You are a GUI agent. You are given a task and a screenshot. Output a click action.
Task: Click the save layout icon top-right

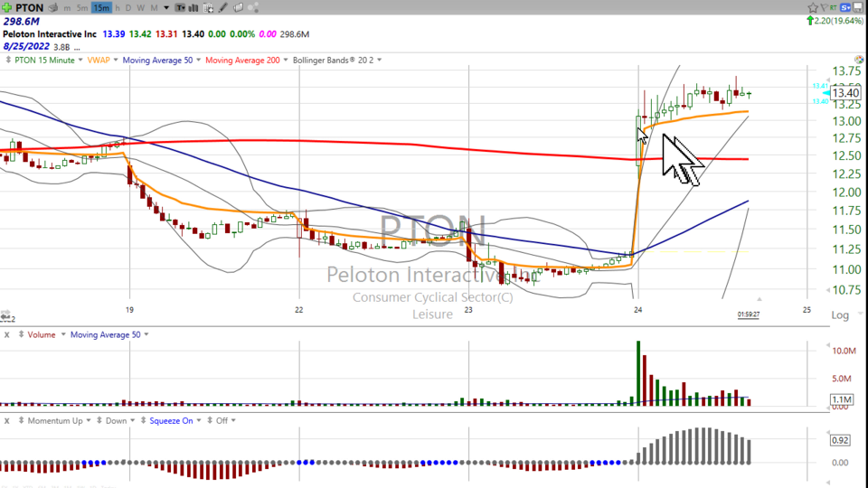point(859,7)
